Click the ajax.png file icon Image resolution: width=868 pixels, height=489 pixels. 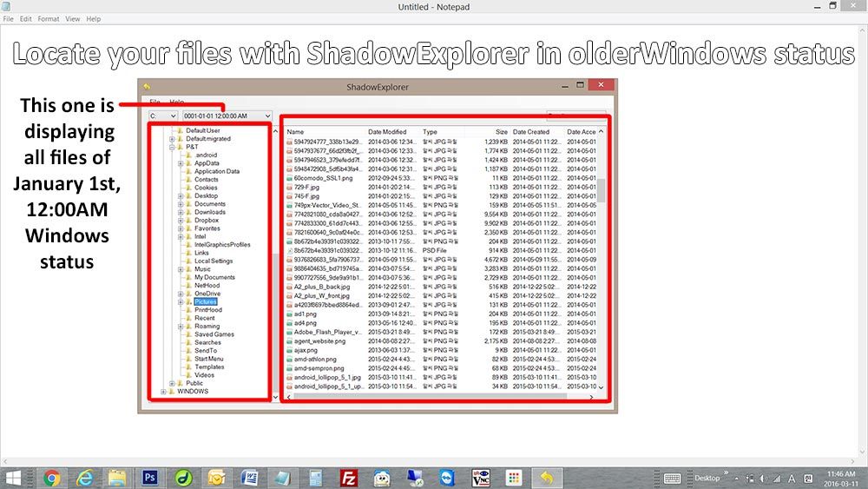pyautogui.click(x=289, y=351)
